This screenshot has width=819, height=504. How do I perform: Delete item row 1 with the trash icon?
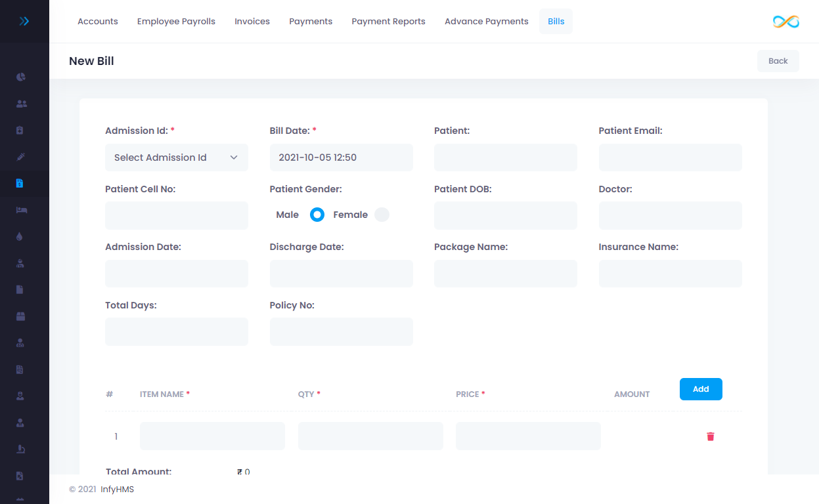pos(710,436)
